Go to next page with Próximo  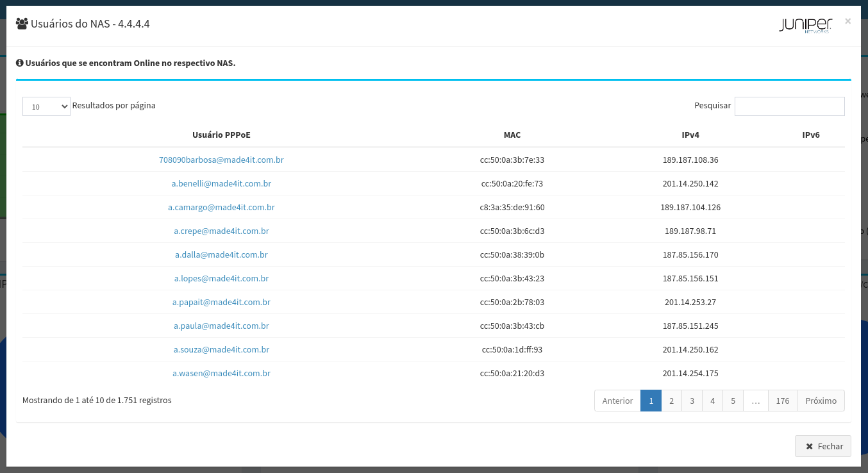(x=821, y=401)
